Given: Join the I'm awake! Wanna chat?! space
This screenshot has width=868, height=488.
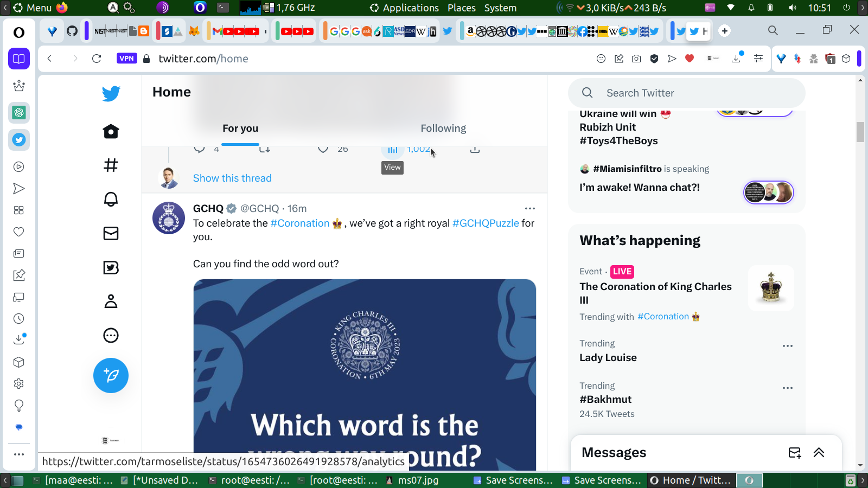Looking at the screenshot, I should 640,187.
